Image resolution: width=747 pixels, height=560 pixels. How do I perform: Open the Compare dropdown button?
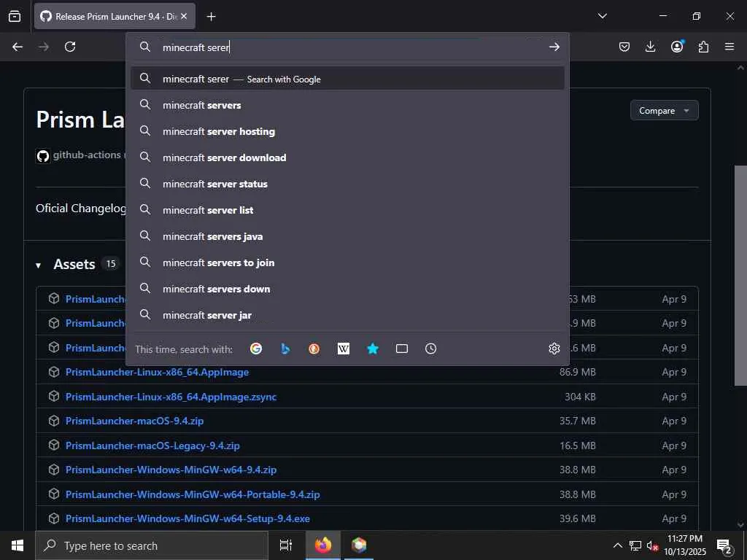click(x=664, y=111)
